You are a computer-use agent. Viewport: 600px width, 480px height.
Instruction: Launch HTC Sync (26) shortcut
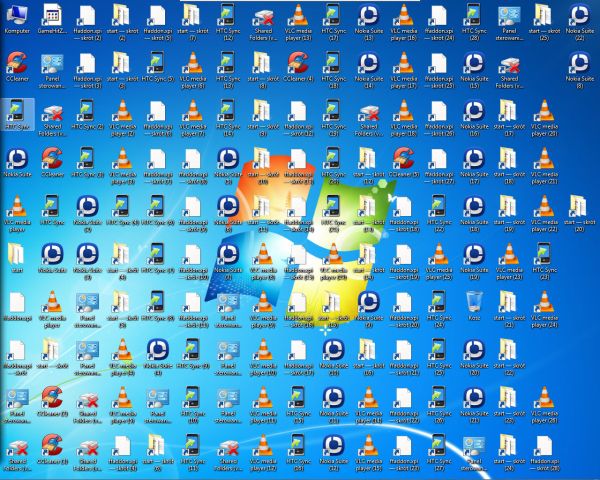pos(440,406)
